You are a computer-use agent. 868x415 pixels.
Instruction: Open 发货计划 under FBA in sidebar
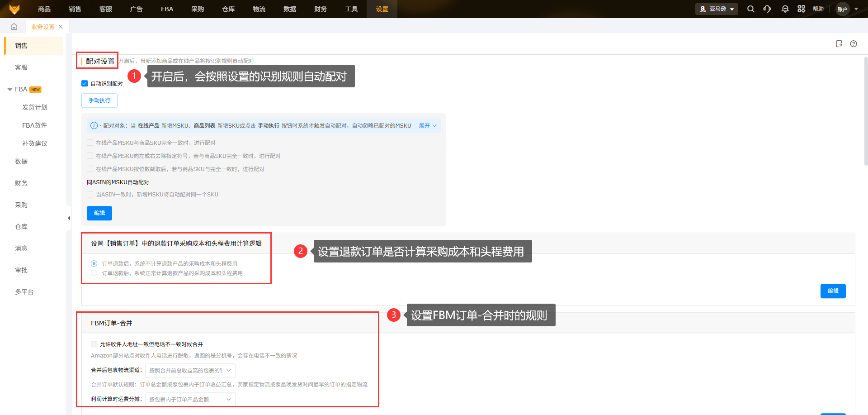[x=35, y=107]
